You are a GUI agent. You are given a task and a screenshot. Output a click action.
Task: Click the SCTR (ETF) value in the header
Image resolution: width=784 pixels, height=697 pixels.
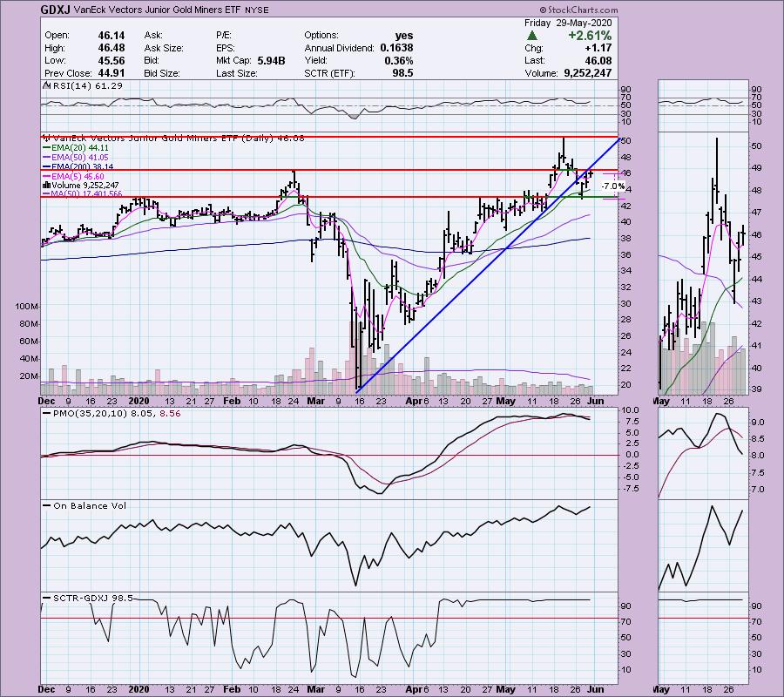[402, 73]
